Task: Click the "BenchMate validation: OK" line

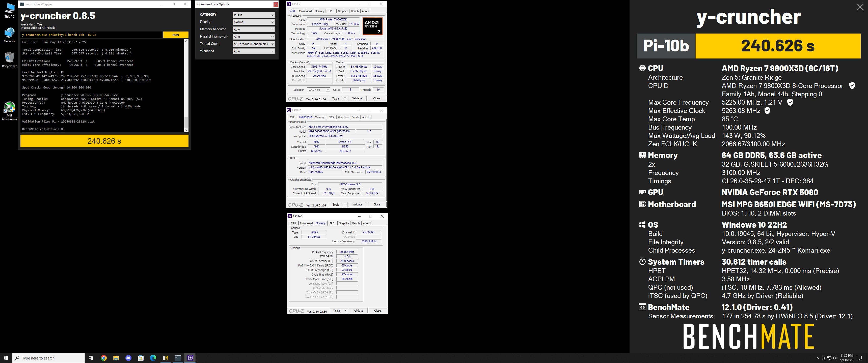Action: [43, 129]
